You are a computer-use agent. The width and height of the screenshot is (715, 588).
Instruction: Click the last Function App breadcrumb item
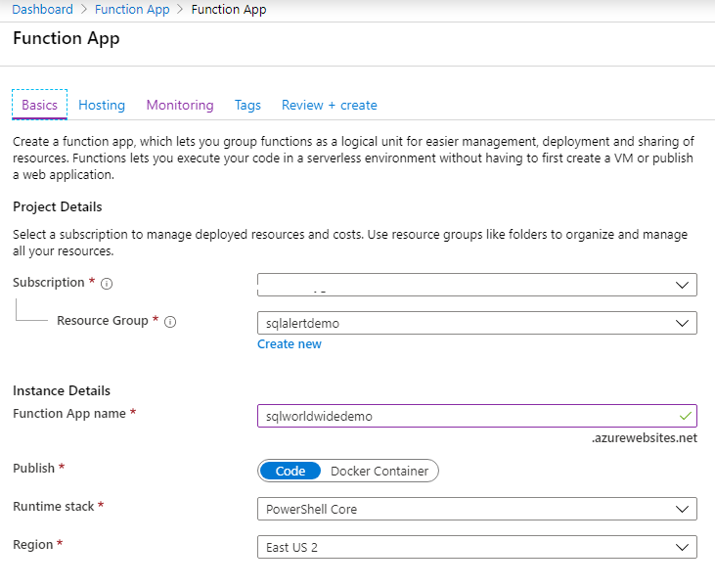tap(229, 10)
